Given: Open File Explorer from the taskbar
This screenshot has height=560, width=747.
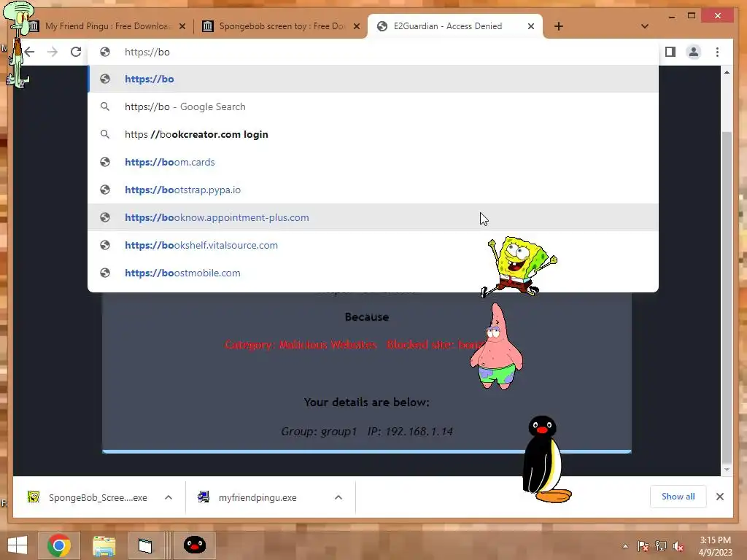Looking at the screenshot, I should [x=104, y=545].
